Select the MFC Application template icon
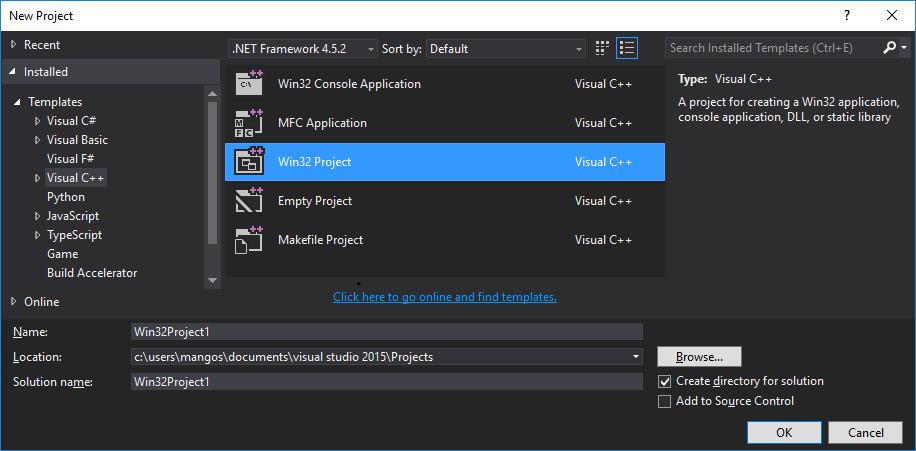Viewport: 916px width, 451px height. coord(249,123)
